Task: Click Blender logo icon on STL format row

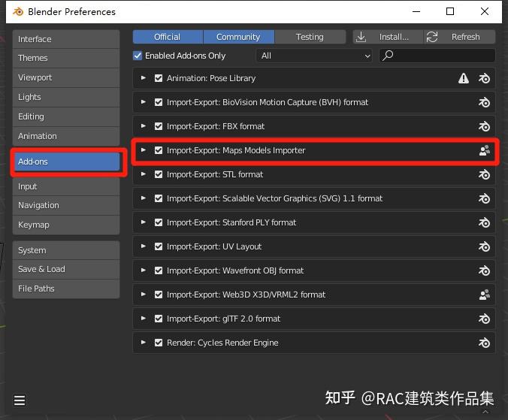Action: pos(485,174)
